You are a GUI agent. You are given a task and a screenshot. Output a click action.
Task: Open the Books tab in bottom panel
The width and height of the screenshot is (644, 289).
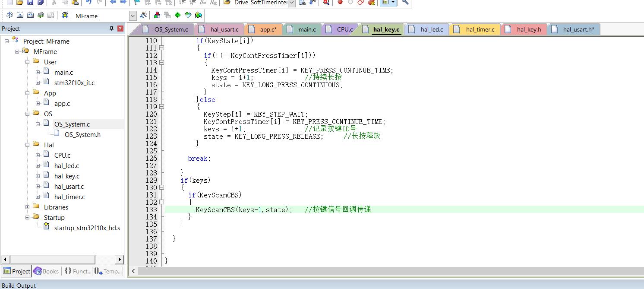(x=46, y=271)
